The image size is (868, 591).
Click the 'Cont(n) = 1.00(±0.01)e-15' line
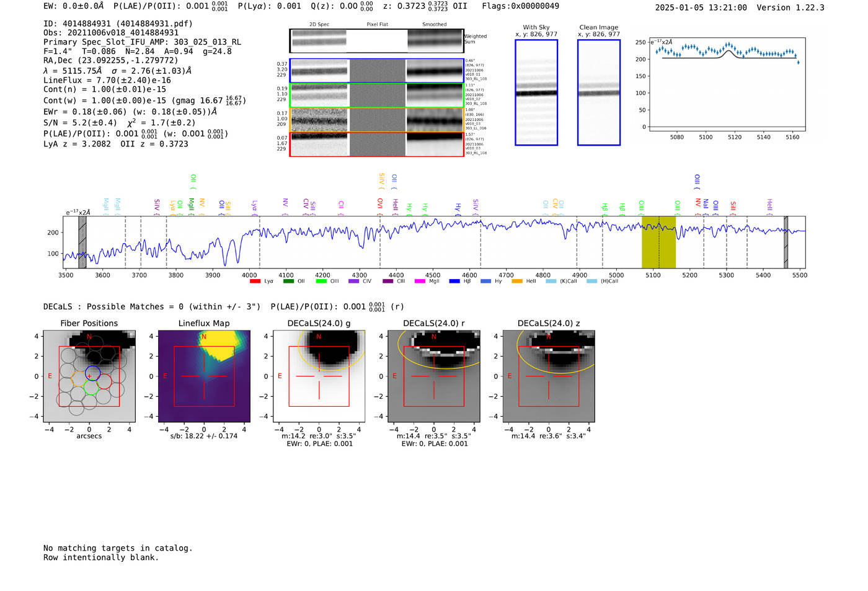105,89
